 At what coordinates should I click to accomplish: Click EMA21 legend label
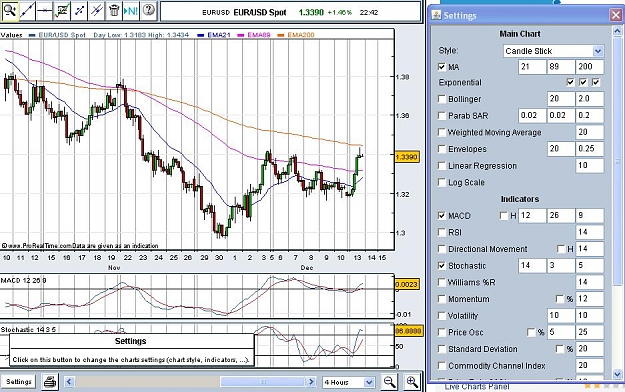tap(219, 35)
